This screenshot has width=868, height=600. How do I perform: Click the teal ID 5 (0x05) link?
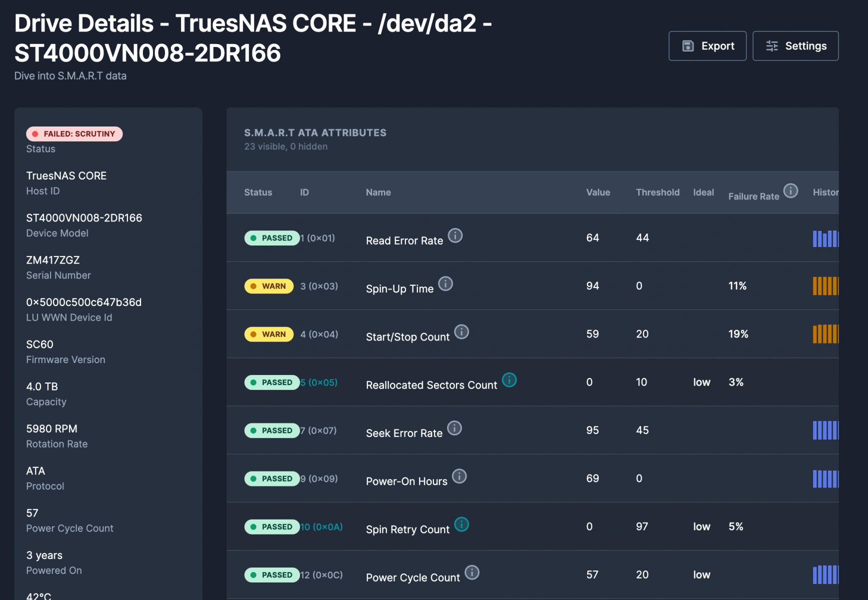coord(319,382)
